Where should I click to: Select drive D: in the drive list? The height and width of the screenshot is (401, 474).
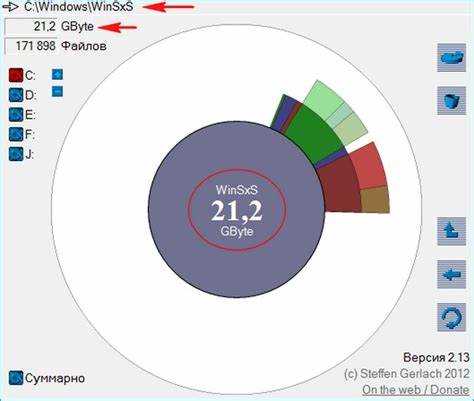tap(16, 95)
